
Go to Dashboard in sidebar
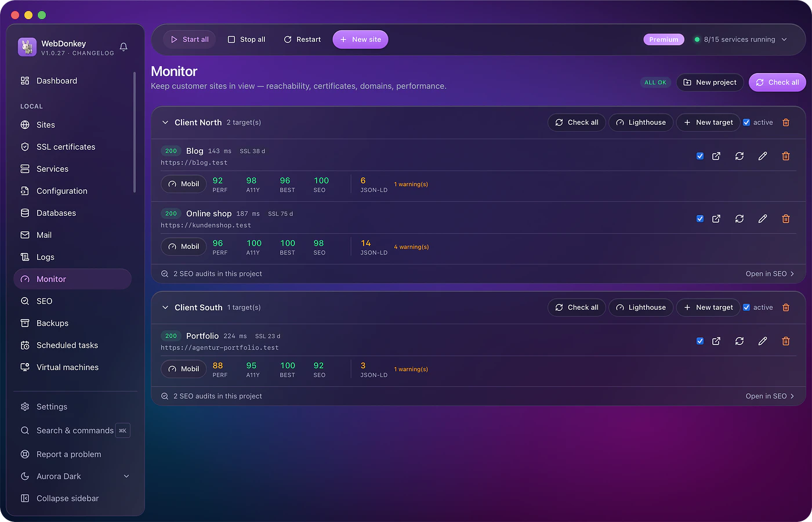click(72, 81)
